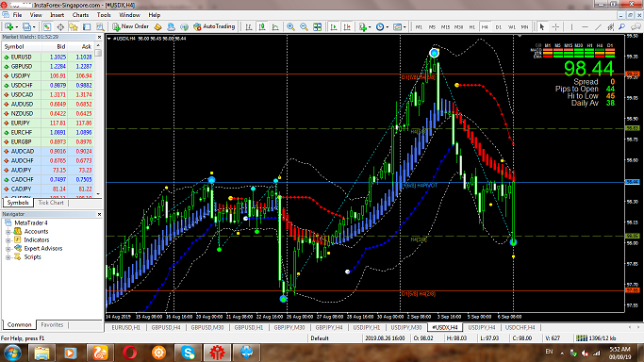644x362 pixels.
Task: Switch chart to Bar Chart style
Action: pyautogui.click(x=249, y=26)
